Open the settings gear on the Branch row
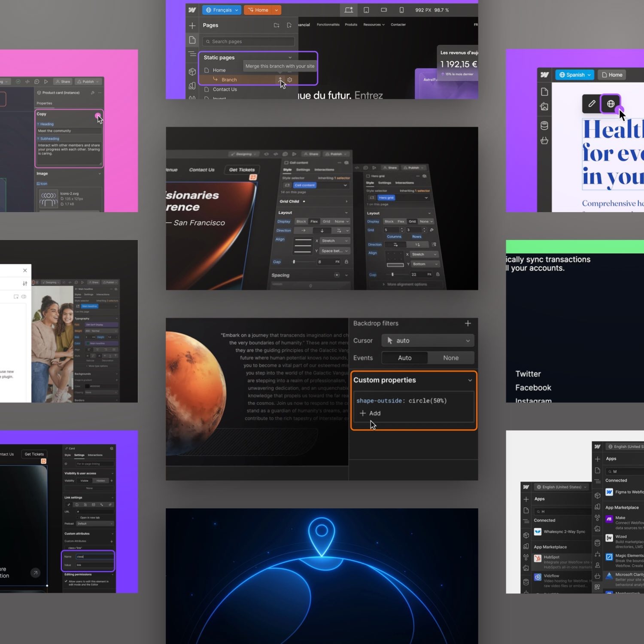Image resolution: width=644 pixels, height=644 pixels. click(x=290, y=80)
